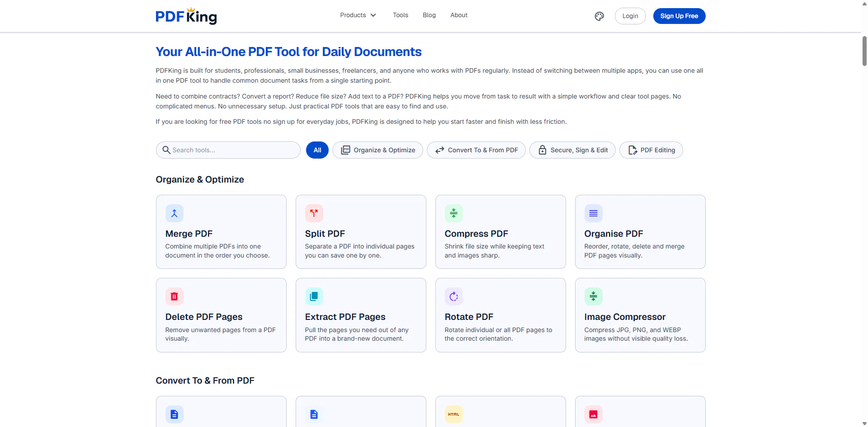Open the Split PDF tool title
The image size is (868, 427).
pyautogui.click(x=325, y=234)
